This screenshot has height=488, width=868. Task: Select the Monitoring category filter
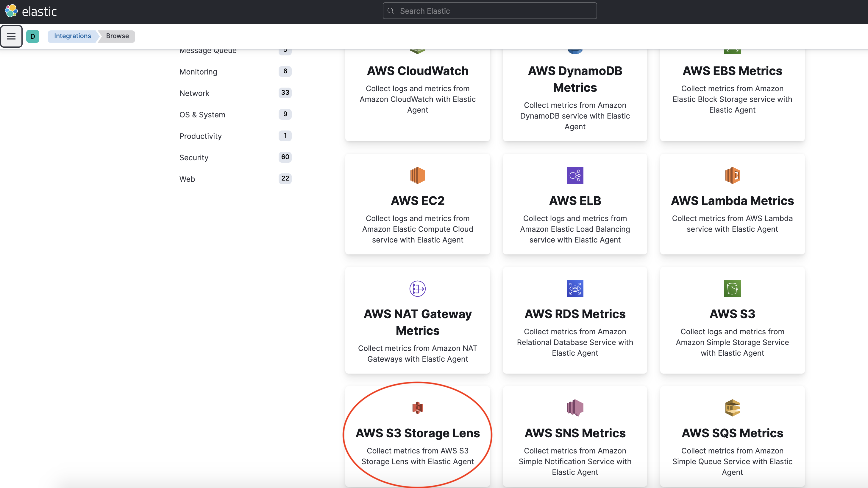click(198, 72)
